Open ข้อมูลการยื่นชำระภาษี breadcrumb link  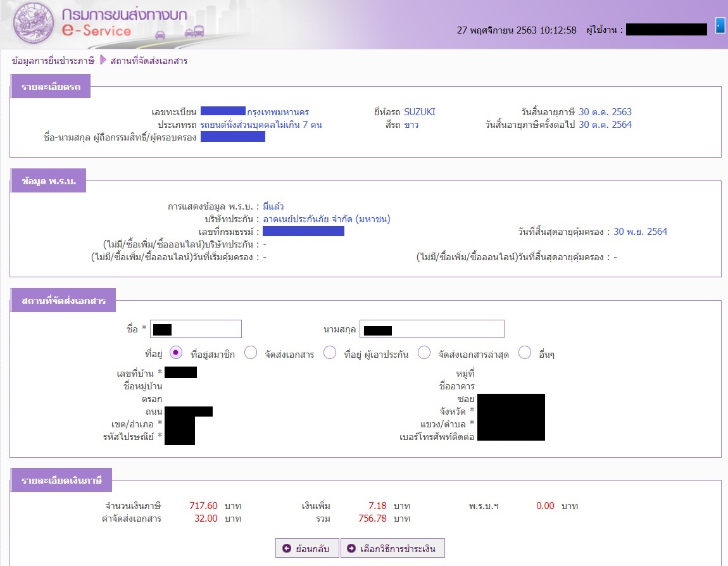53,61
